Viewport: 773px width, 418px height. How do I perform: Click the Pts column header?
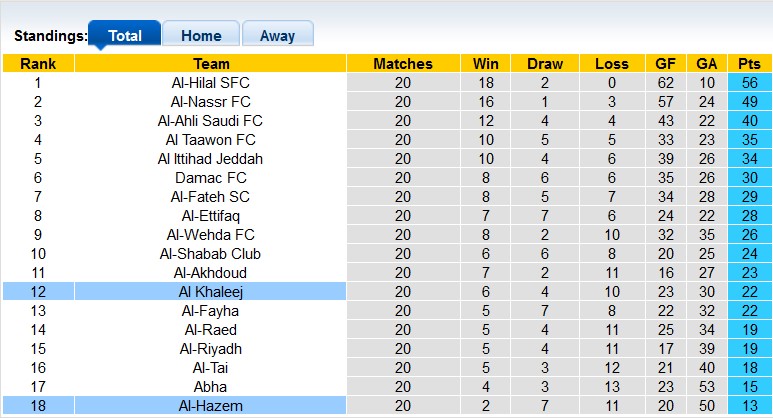tap(749, 64)
